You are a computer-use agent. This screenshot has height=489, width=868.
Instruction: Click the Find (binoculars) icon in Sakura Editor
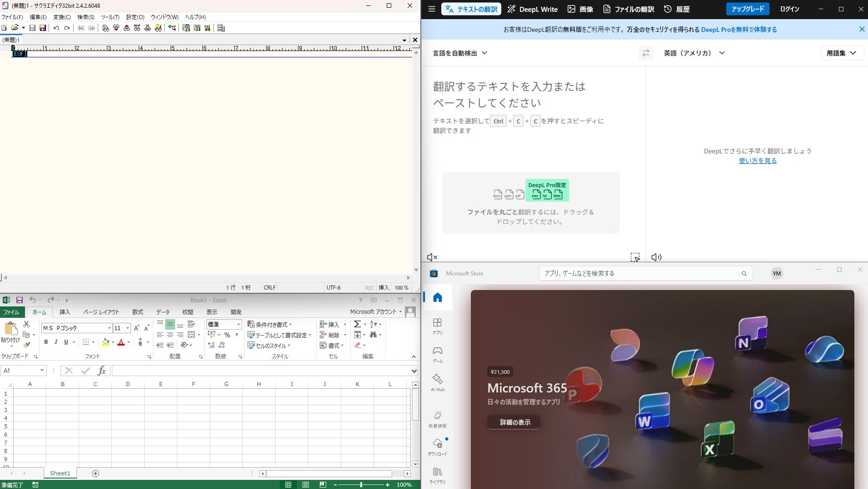click(106, 28)
